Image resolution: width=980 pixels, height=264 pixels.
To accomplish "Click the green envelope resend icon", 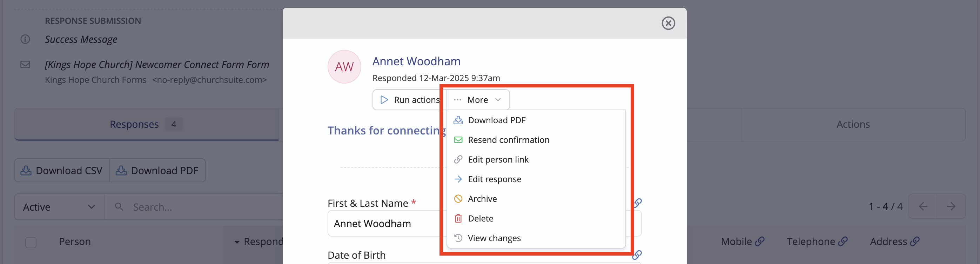I will (458, 140).
